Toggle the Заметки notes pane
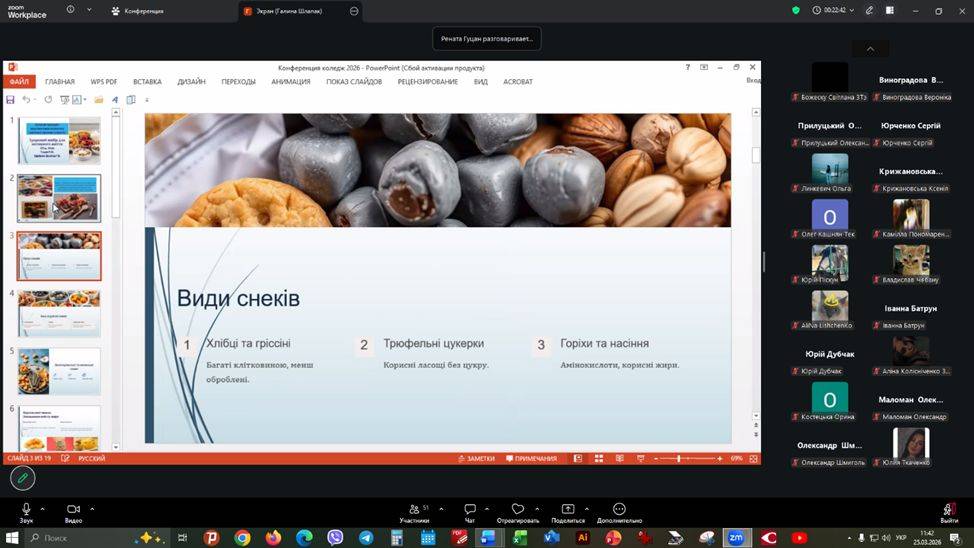The image size is (974, 548). 476,458
